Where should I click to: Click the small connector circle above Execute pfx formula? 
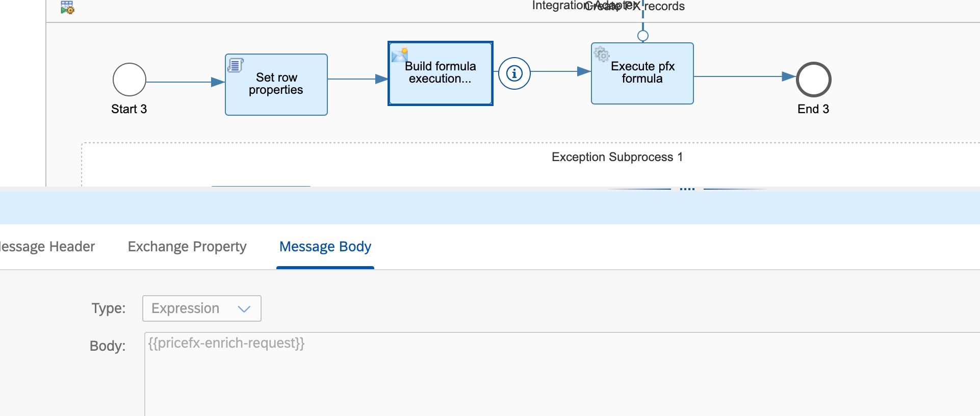click(643, 36)
